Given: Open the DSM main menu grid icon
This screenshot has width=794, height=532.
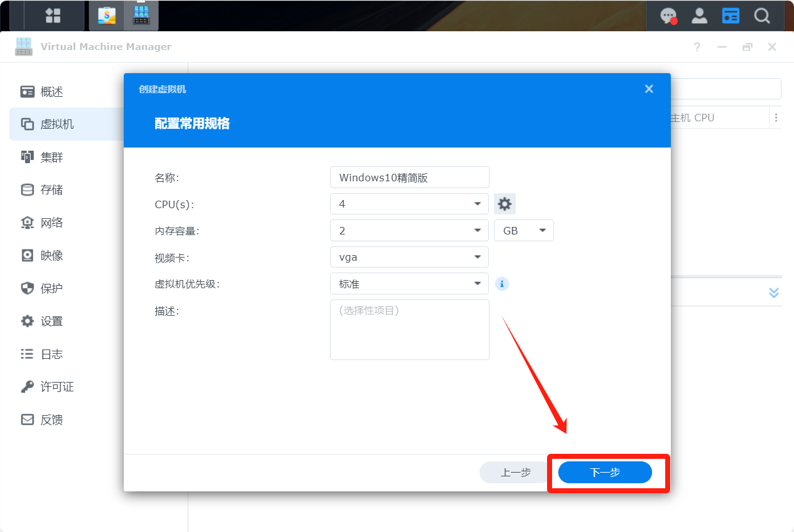Looking at the screenshot, I should click(x=53, y=16).
